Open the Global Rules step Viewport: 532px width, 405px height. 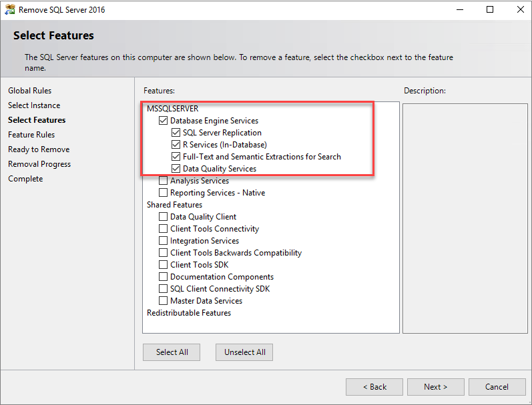tap(30, 91)
